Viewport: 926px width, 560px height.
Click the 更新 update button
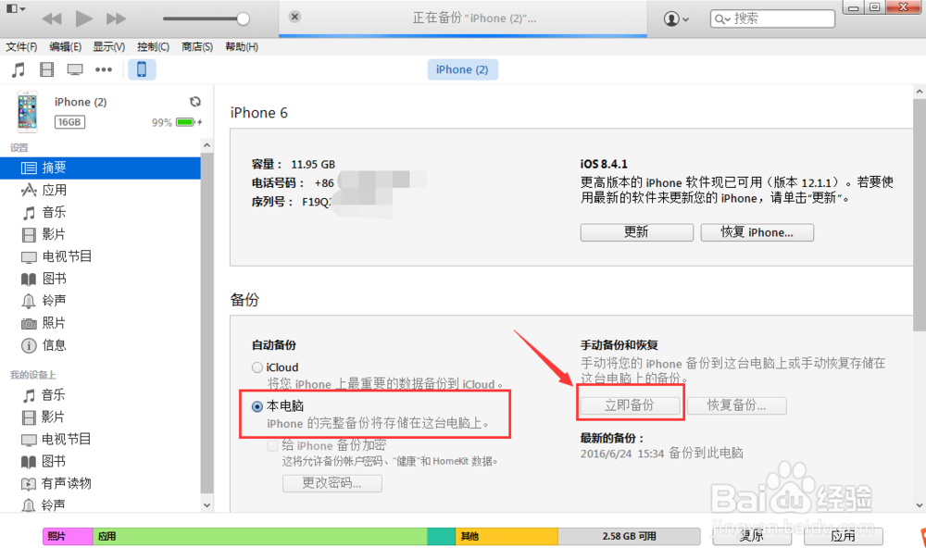[637, 232]
